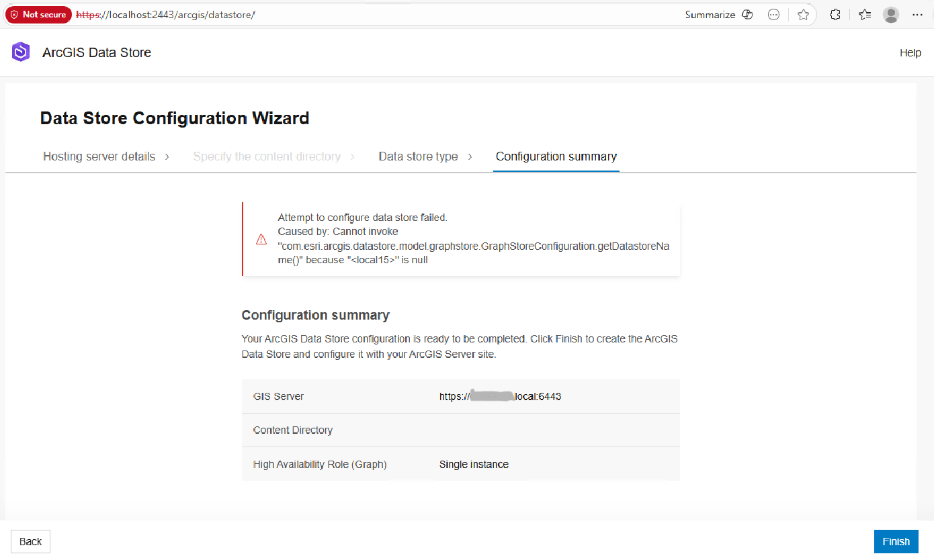Image resolution: width=934 pixels, height=560 pixels.
Task: Open the browser profile avatar
Action: (x=891, y=15)
